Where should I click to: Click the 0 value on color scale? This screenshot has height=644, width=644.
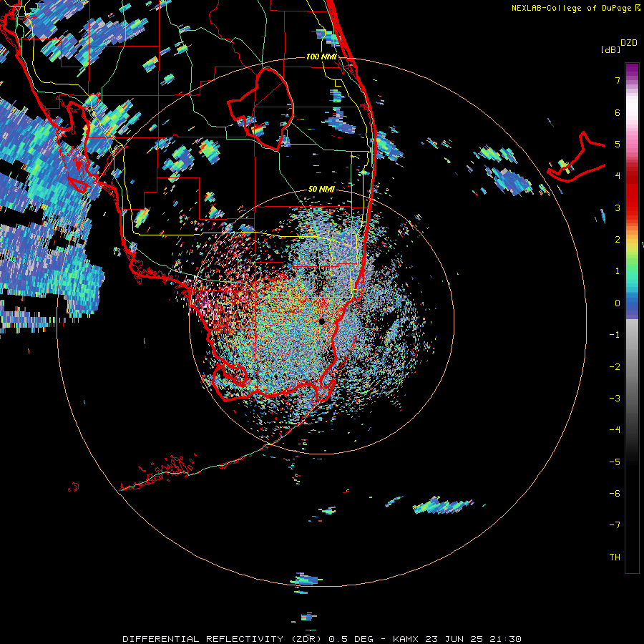pyautogui.click(x=618, y=303)
